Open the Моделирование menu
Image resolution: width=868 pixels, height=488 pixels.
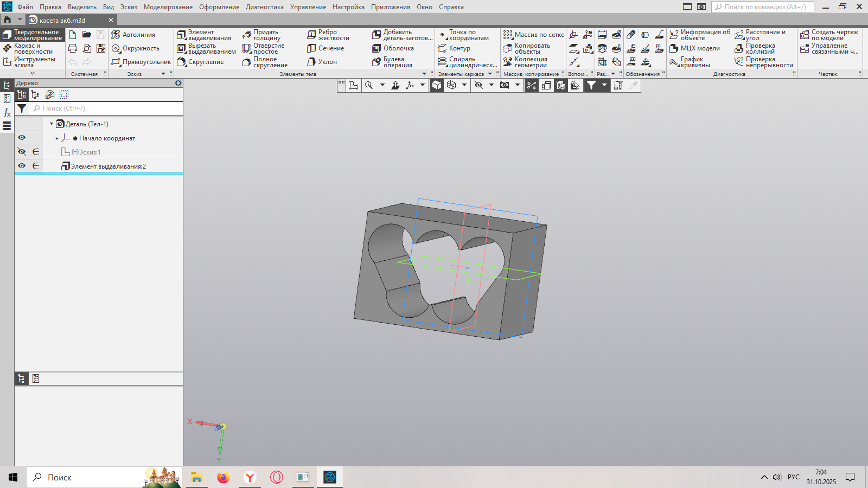tap(168, 7)
